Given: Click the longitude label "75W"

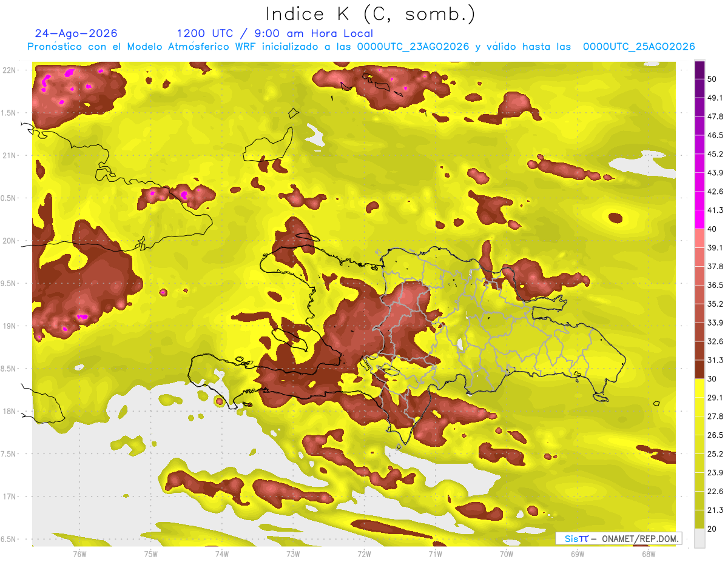Looking at the screenshot, I should click(x=150, y=554).
